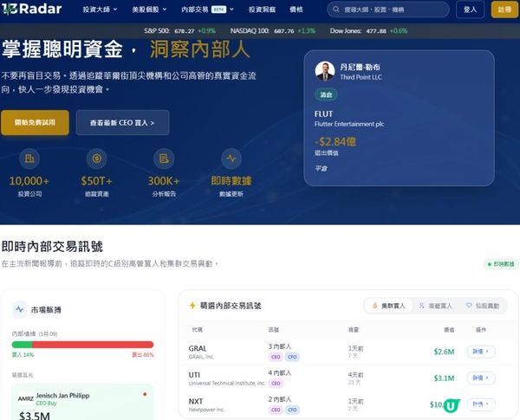Viewport: 520px width, 420px height.
Task: Open the 價格 menu item
Action: pos(296,10)
